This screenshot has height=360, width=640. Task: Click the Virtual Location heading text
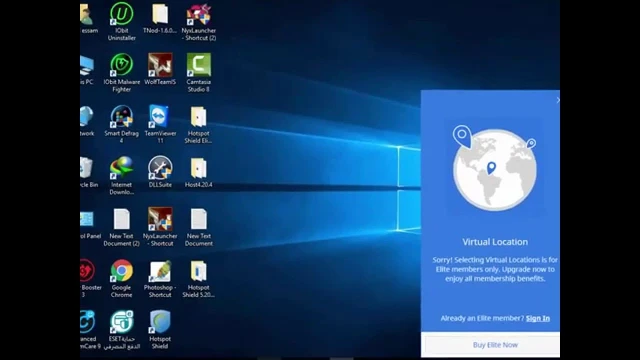click(495, 242)
